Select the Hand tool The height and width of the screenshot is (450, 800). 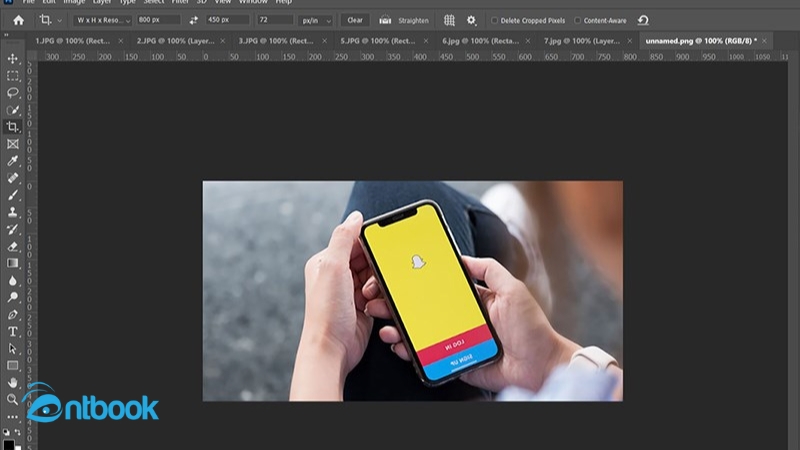click(x=13, y=383)
